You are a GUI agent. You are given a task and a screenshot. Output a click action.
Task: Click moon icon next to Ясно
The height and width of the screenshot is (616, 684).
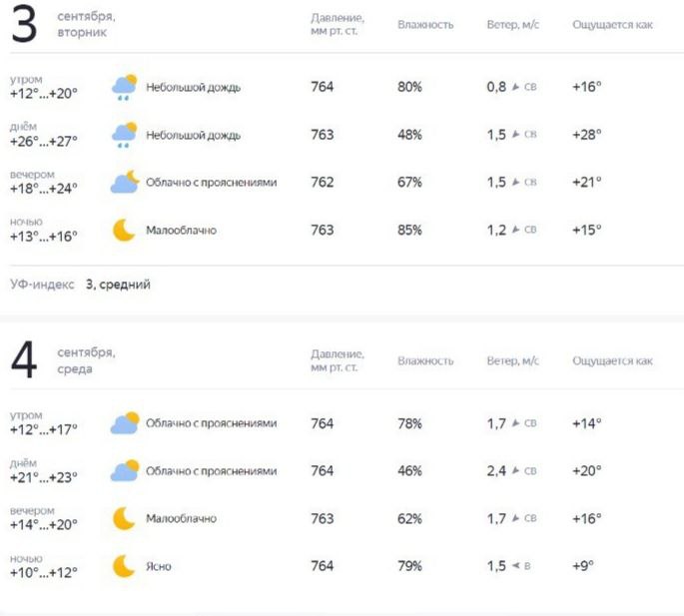pyautogui.click(x=124, y=566)
